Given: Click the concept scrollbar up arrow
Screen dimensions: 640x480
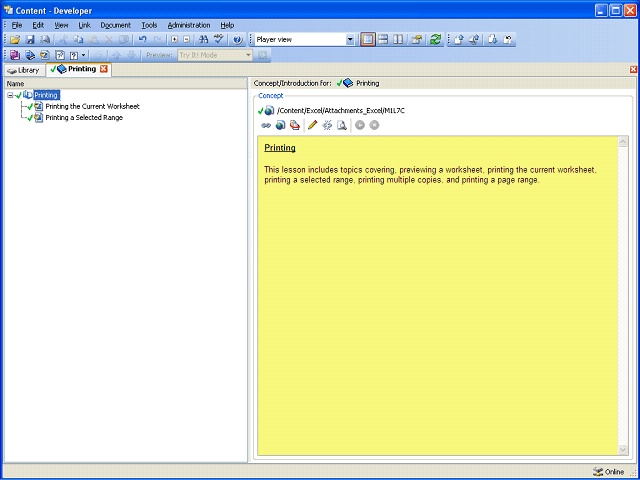Looking at the screenshot, I should [623, 142].
